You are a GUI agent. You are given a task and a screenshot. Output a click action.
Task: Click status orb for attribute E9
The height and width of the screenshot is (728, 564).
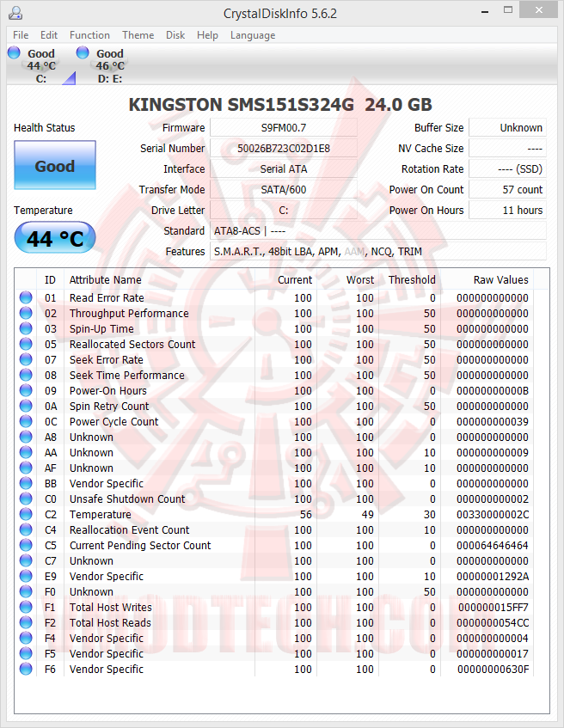click(26, 576)
